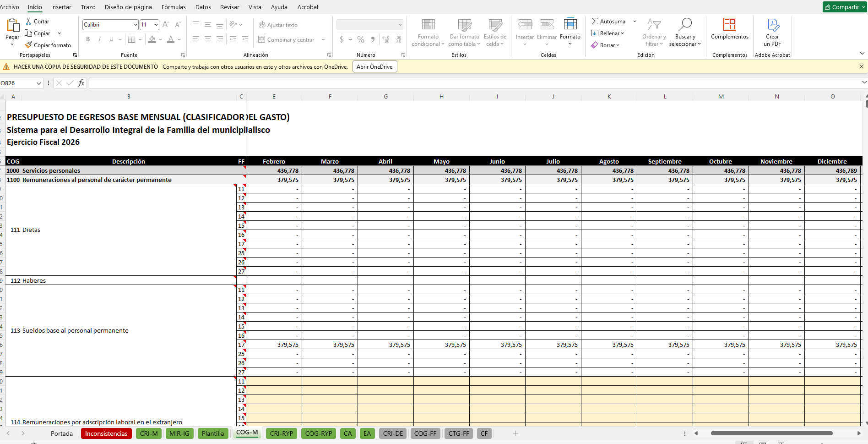The width and height of the screenshot is (868, 444).
Task: Decrease decimal places icon
Action: coord(398,39)
